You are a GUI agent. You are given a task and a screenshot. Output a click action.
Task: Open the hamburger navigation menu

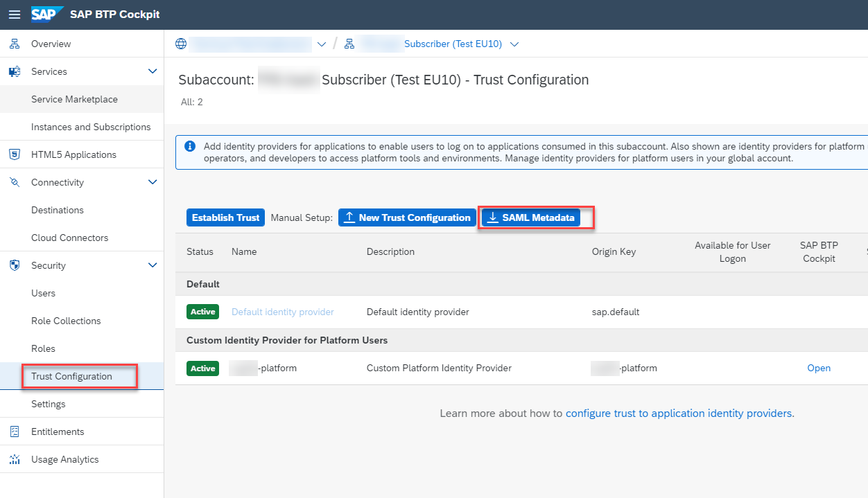pos(15,15)
